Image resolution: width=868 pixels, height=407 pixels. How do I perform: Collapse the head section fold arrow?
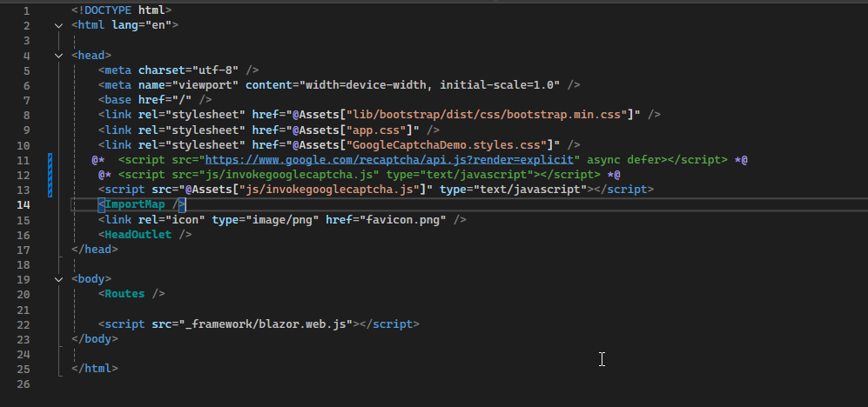tap(58, 56)
